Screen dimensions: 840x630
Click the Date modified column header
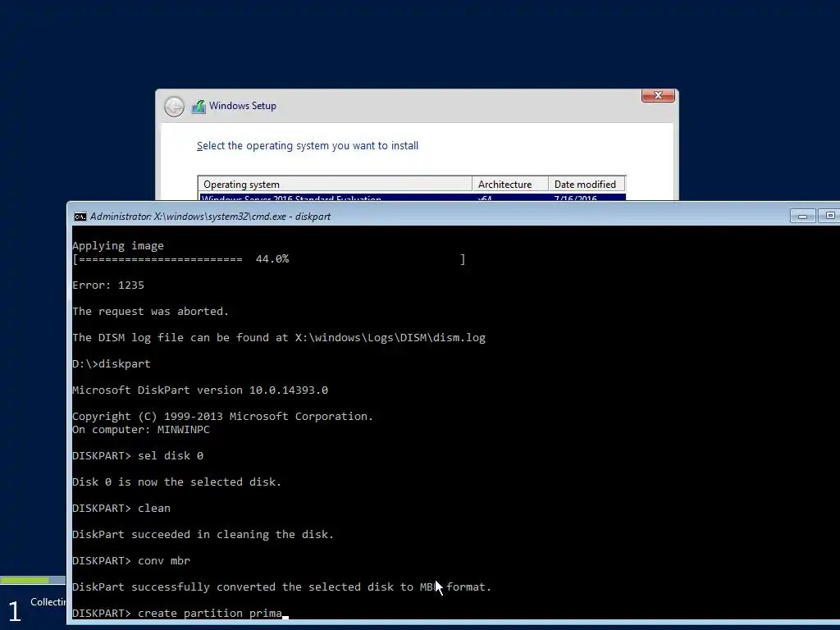click(587, 185)
